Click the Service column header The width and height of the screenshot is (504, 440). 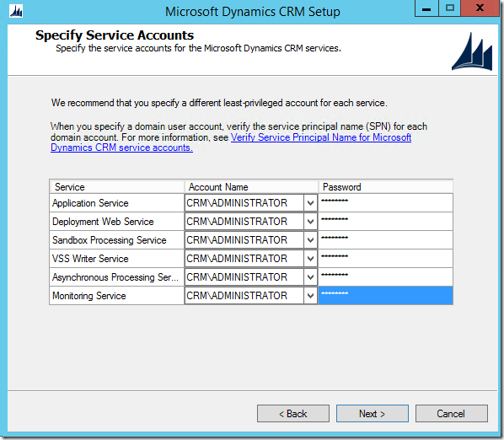(117, 187)
